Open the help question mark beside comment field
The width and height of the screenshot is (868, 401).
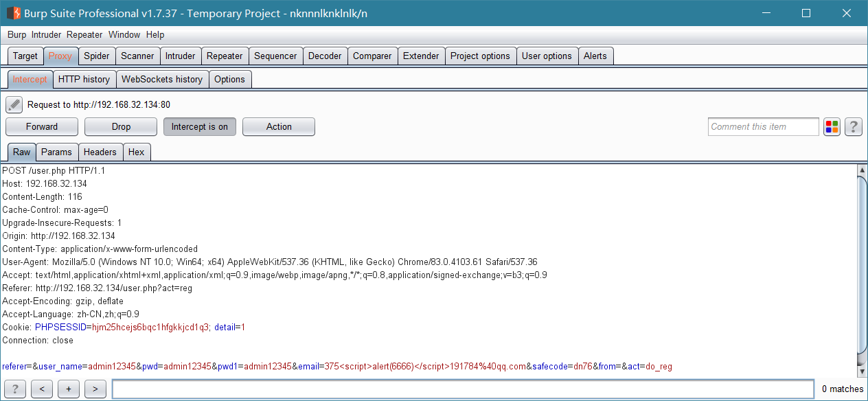854,126
